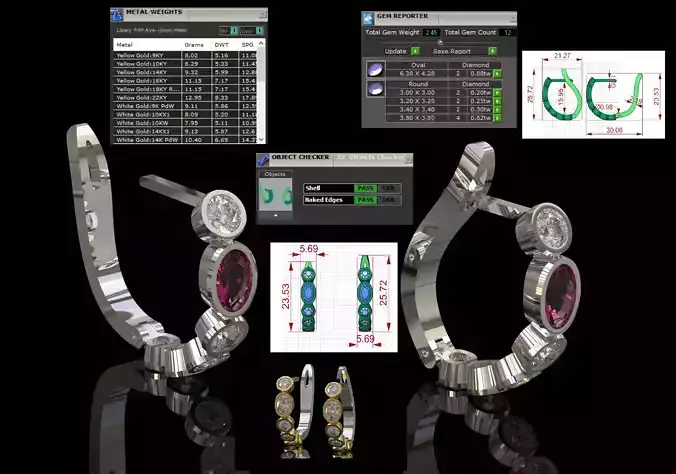Select the Round gem icon in Gem Reporter
Viewport: 676px width, 474px height.
point(376,89)
